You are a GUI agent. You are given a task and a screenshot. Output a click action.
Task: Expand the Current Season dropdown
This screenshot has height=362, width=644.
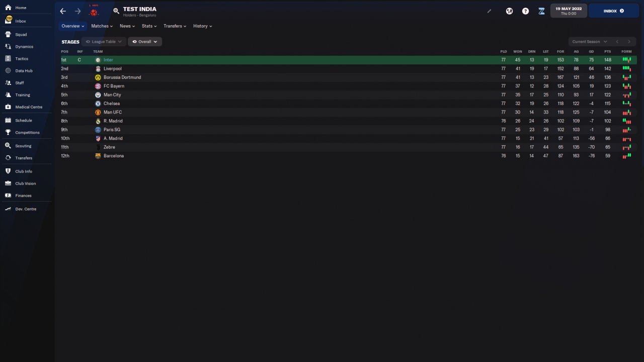[589, 42]
